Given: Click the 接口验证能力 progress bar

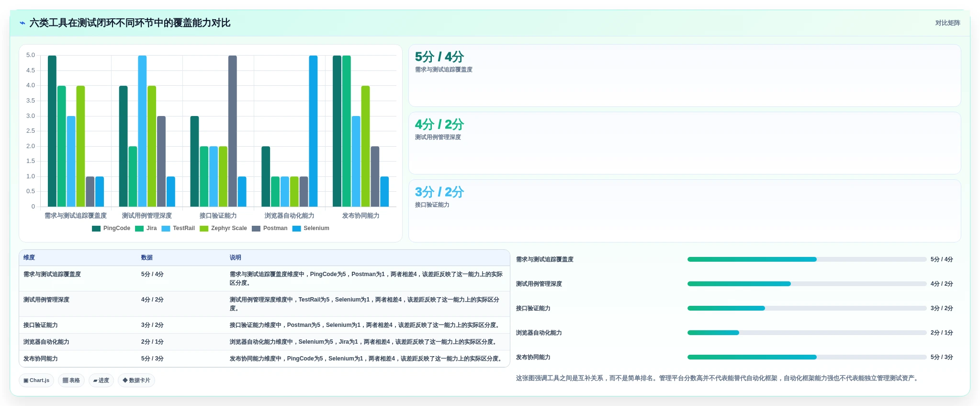Looking at the screenshot, I should [x=807, y=308].
